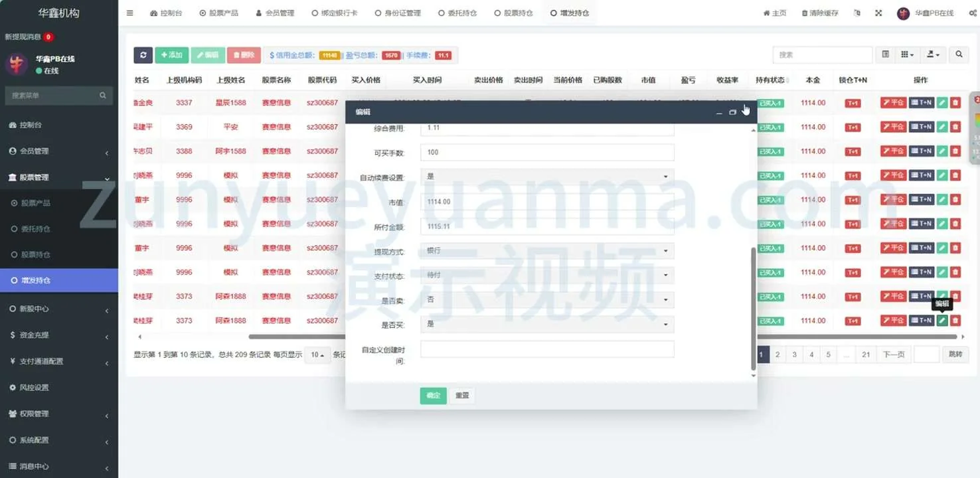Open the 是否买 dropdown
This screenshot has width=980, height=478.
pyautogui.click(x=547, y=324)
